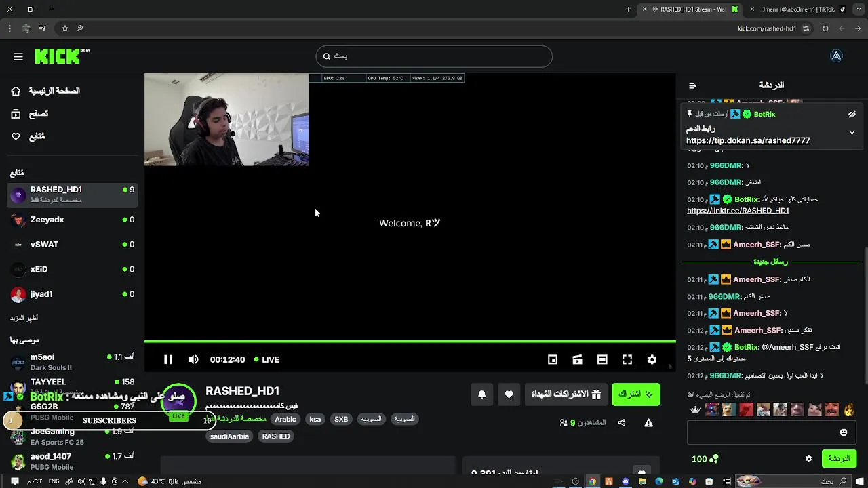The image size is (868, 488).
Task: Switch to the TikTok browser tab
Action: click(x=798, y=9)
